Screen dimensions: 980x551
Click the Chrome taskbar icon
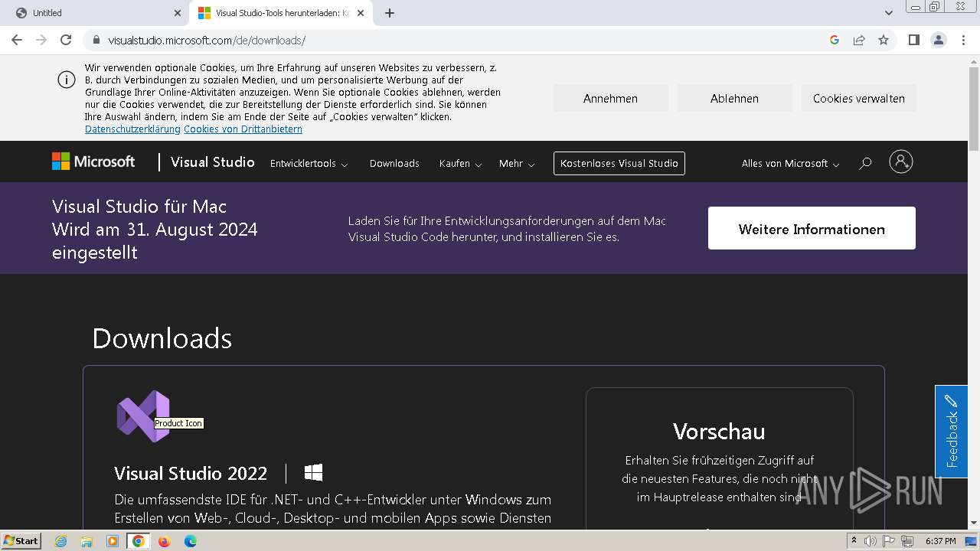pyautogui.click(x=138, y=541)
